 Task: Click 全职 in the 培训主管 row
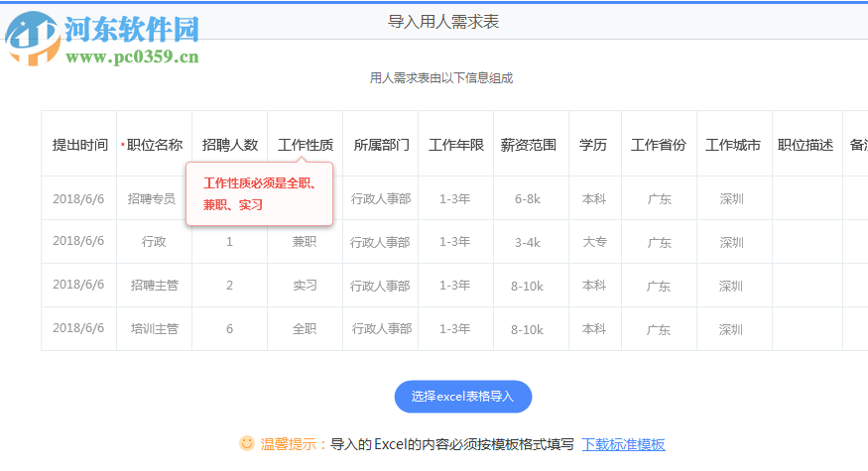[x=305, y=329]
